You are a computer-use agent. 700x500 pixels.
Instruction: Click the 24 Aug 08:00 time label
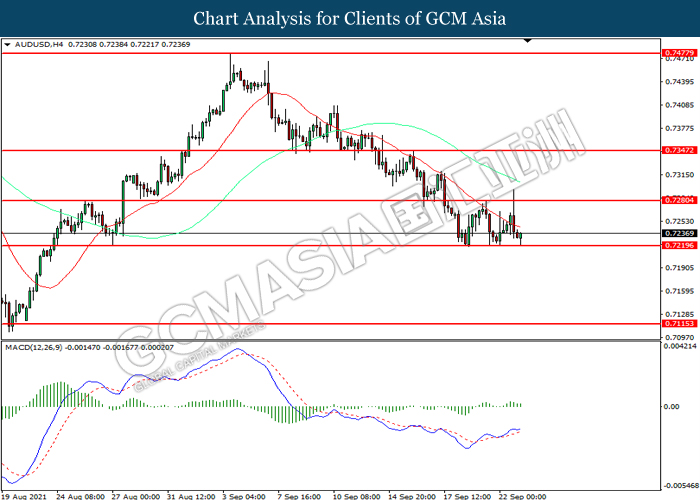click(81, 496)
